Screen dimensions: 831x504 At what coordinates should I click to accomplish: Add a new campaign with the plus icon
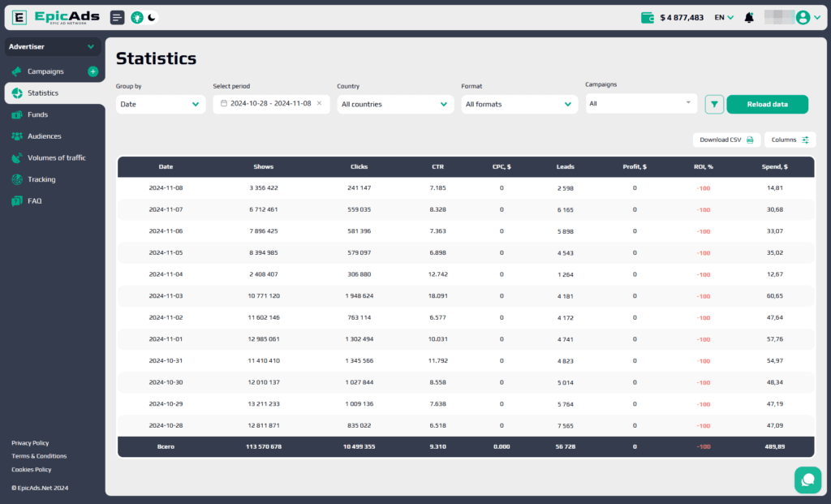93,71
